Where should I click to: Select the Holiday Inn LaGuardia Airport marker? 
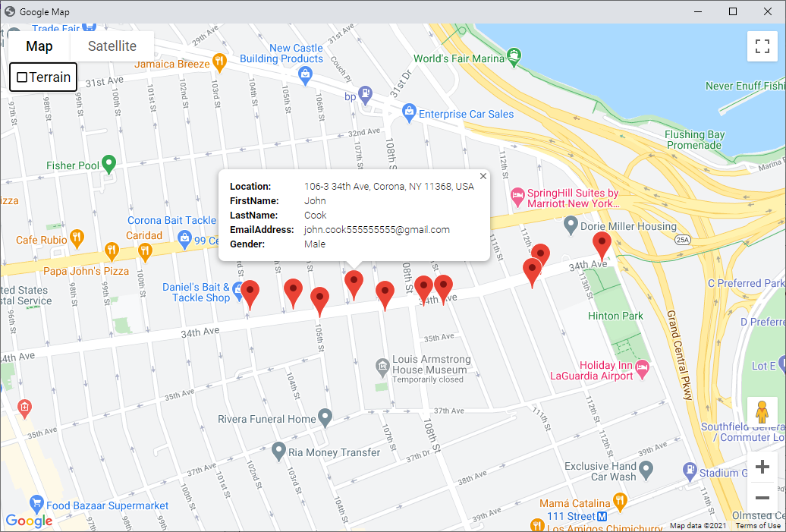point(643,370)
